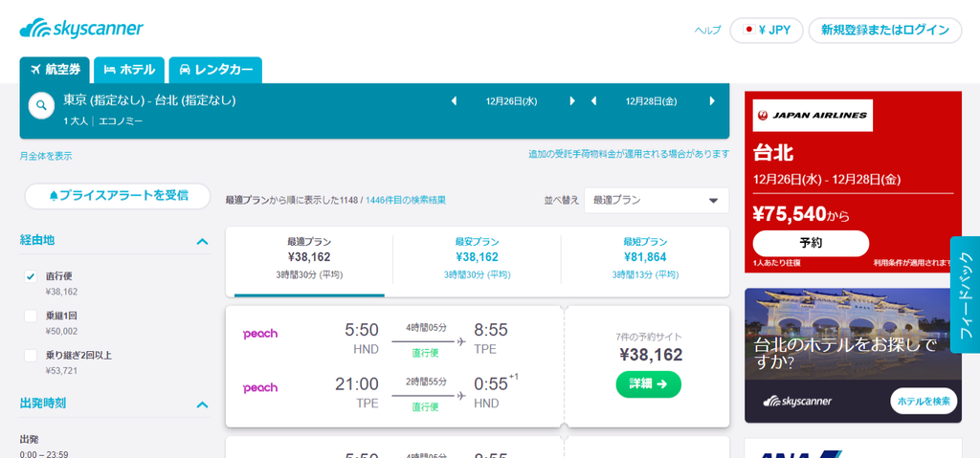Go to previous return date arrow
Viewport: 980px width, 458px height.
coord(593,101)
